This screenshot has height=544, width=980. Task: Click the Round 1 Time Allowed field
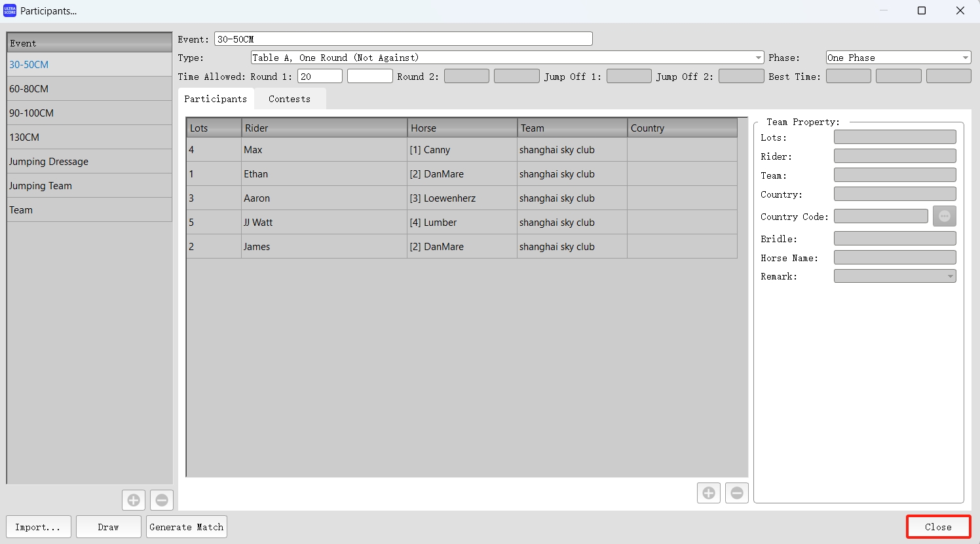coord(320,76)
